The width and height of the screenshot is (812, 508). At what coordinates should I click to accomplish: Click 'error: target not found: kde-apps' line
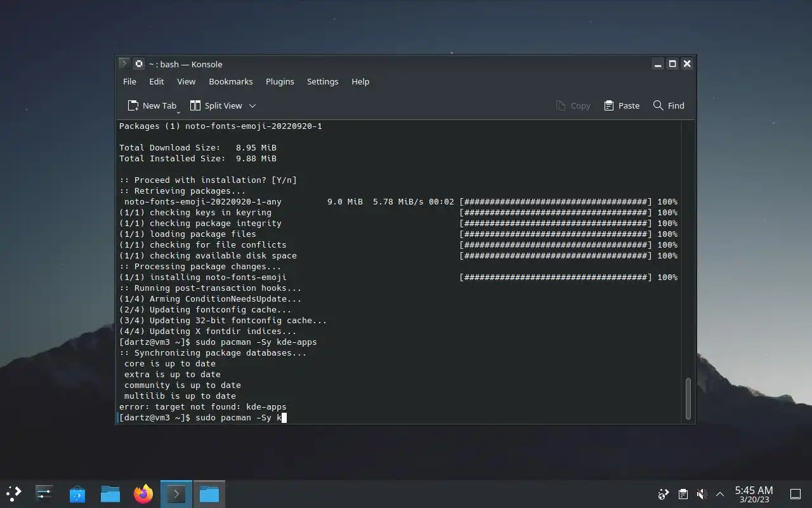pos(203,406)
